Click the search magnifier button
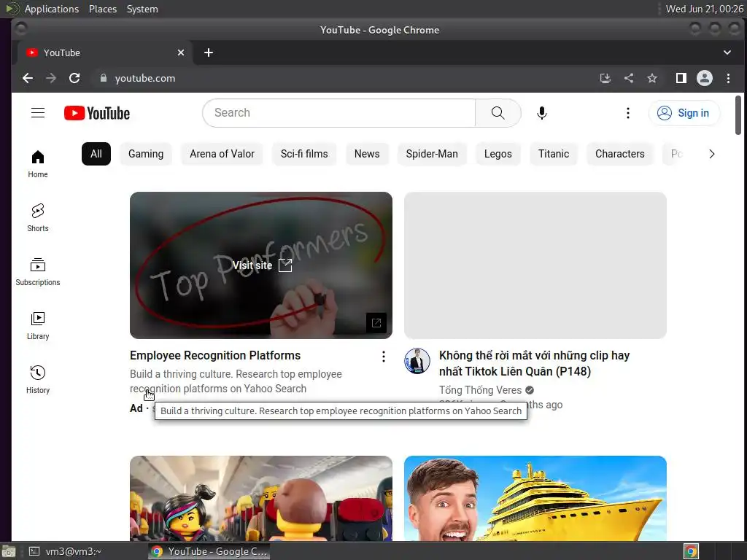Image resolution: width=747 pixels, height=560 pixels. (498, 113)
